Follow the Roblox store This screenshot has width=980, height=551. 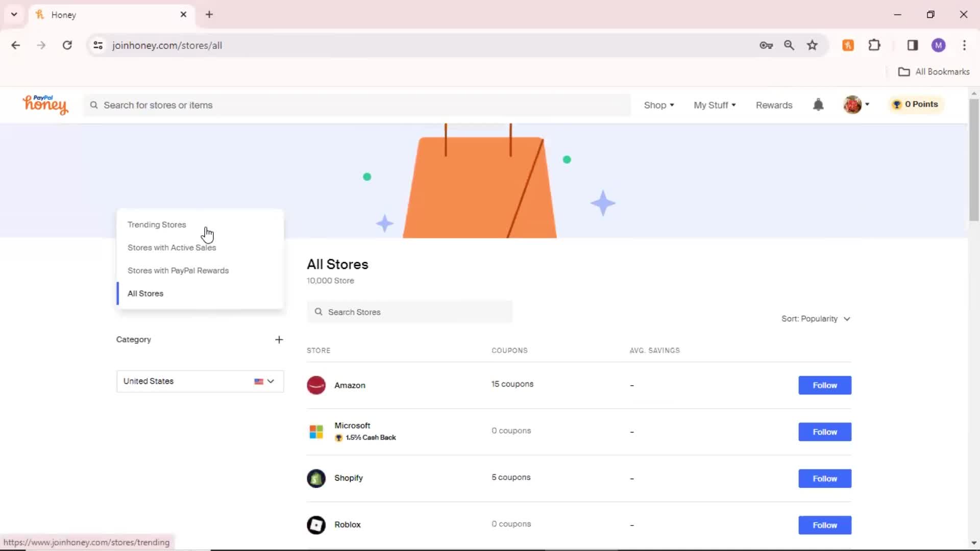click(824, 525)
